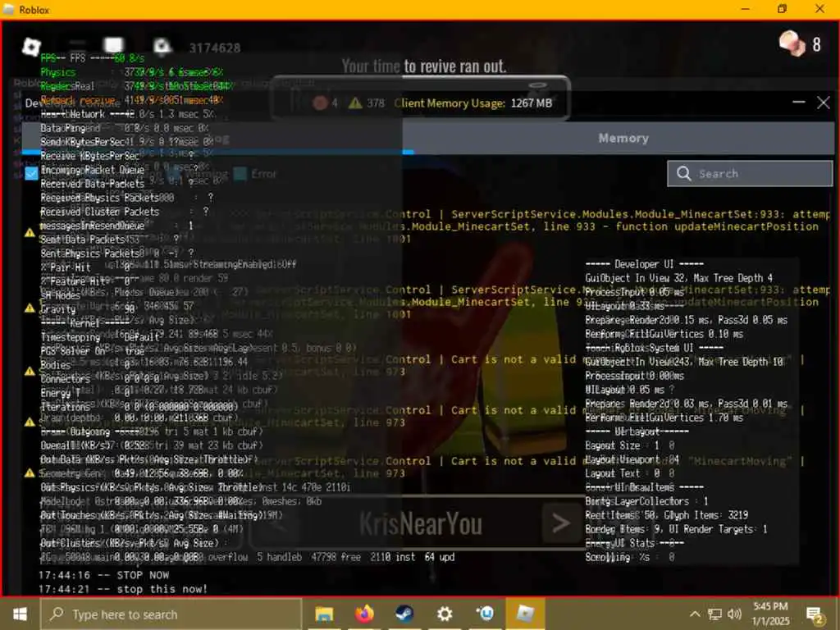This screenshot has height=630, width=840.
Task: Click the currency icon beside the 8 count
Action: (792, 43)
